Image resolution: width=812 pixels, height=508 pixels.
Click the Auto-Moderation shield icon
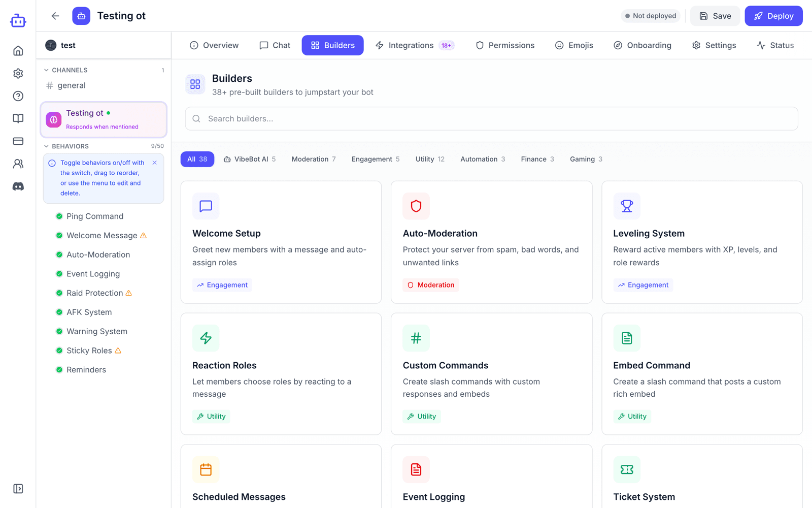416,206
